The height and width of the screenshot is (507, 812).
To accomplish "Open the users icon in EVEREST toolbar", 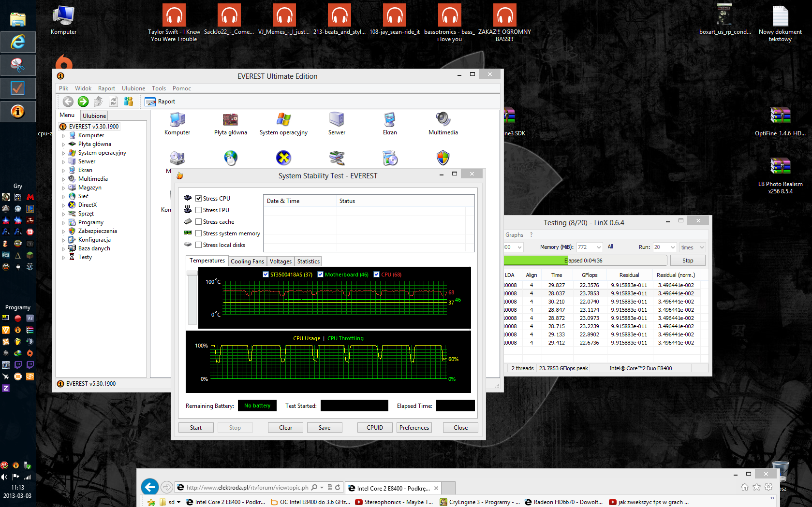I will pos(128,101).
